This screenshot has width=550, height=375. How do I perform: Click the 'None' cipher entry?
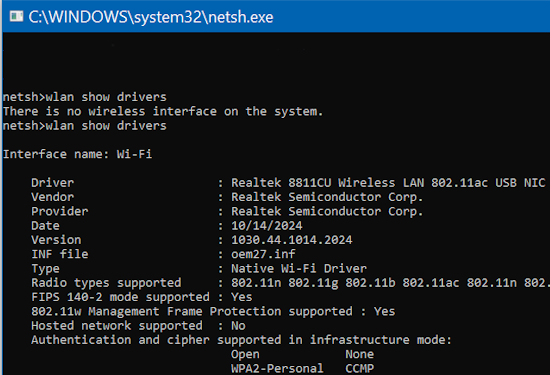pyautogui.click(x=360, y=354)
